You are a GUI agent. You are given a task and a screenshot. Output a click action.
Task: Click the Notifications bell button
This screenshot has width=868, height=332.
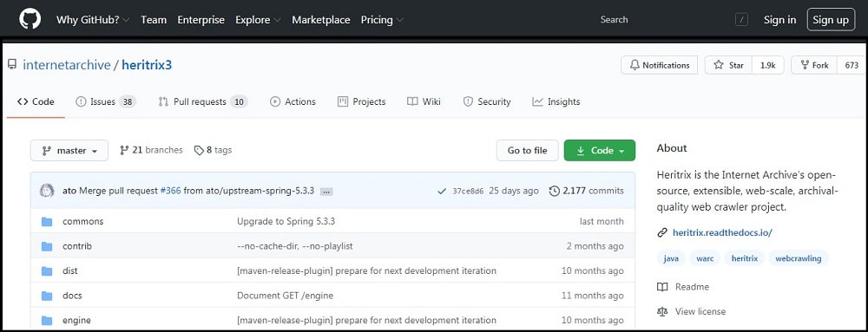[659, 65]
